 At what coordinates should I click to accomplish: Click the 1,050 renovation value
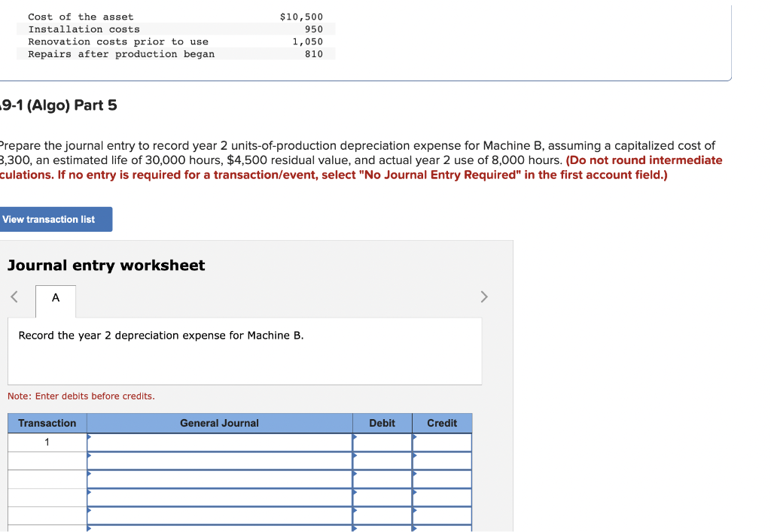click(308, 41)
